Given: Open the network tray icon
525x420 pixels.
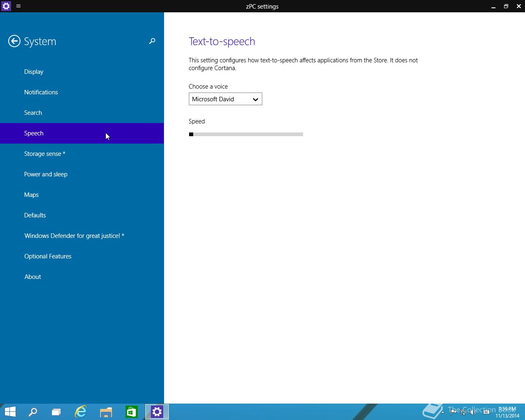Looking at the screenshot, I should point(463,412).
